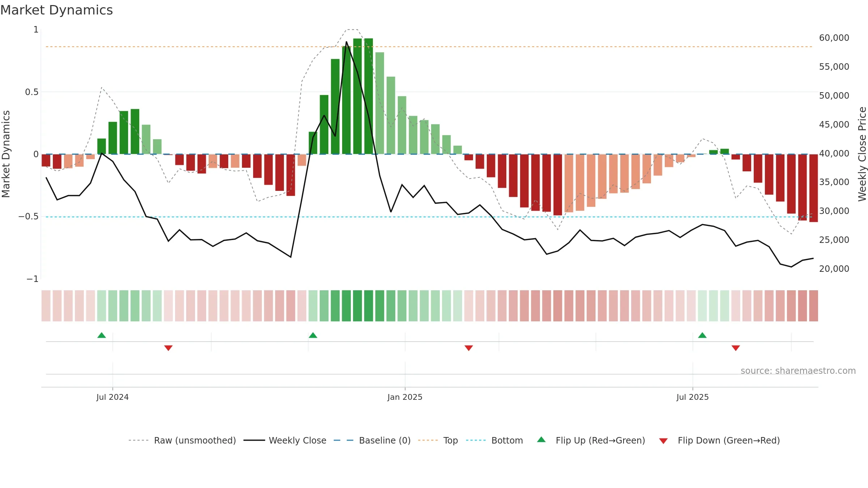Click the 50,000 price axis label
This screenshot has height=488, width=868.
[834, 95]
